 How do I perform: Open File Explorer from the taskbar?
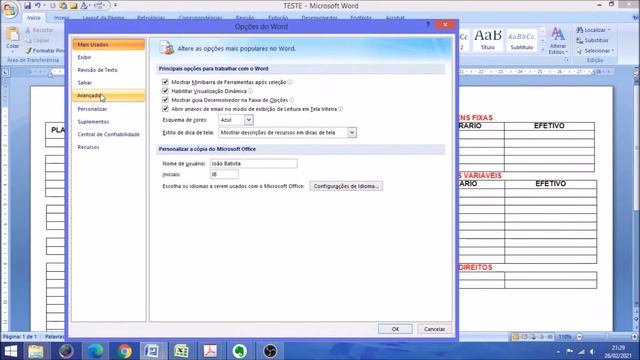(36, 351)
